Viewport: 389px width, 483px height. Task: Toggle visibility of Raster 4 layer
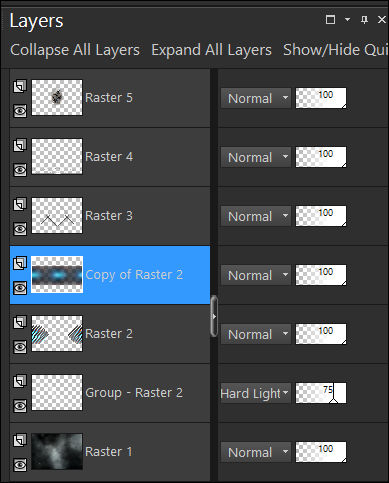(20, 170)
